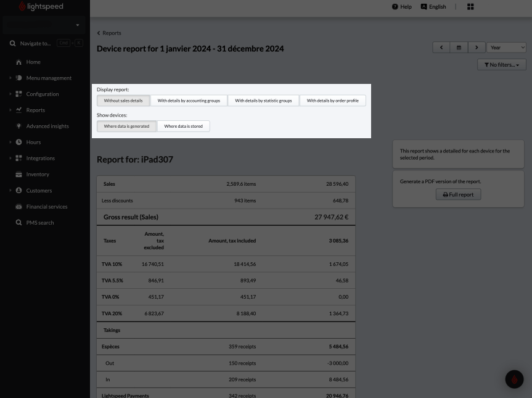Show devices Where data is generated

[126, 126]
